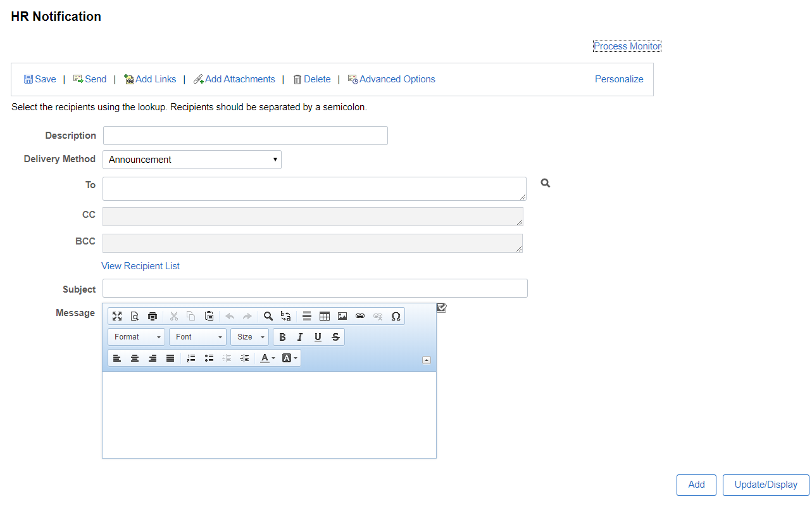
Task: Toggle strikethrough formatting
Action: (x=335, y=337)
